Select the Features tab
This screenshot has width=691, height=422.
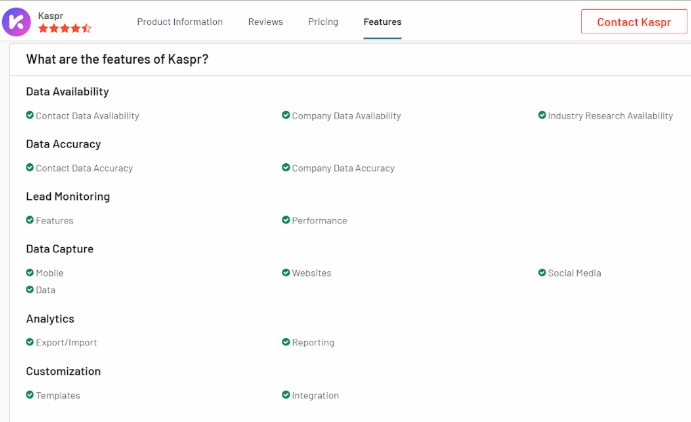tap(382, 21)
